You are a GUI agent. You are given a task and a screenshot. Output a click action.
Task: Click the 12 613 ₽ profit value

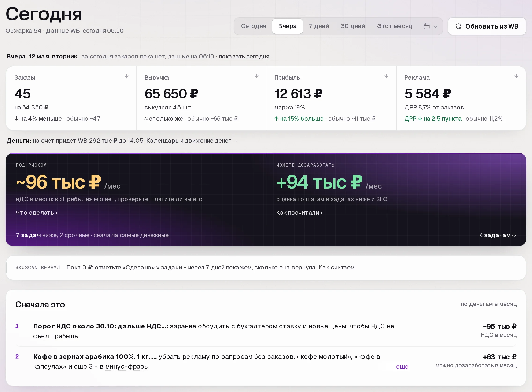coord(298,94)
